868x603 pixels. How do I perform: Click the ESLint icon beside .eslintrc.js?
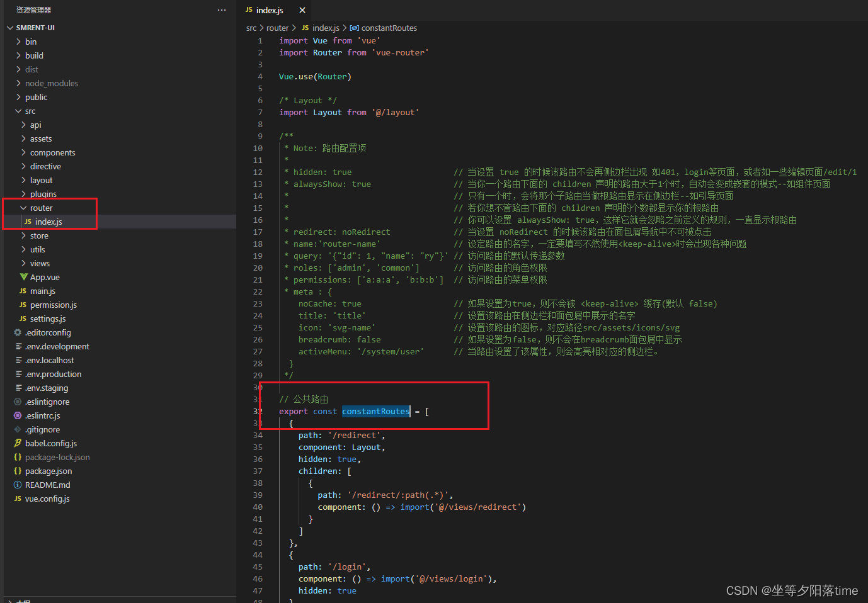click(18, 415)
